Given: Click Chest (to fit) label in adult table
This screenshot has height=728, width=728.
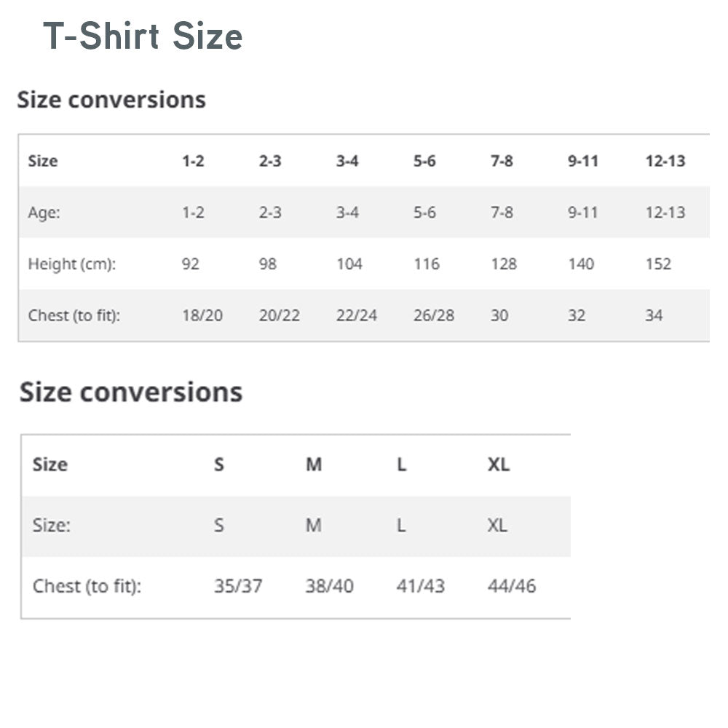Looking at the screenshot, I should 87,586.
